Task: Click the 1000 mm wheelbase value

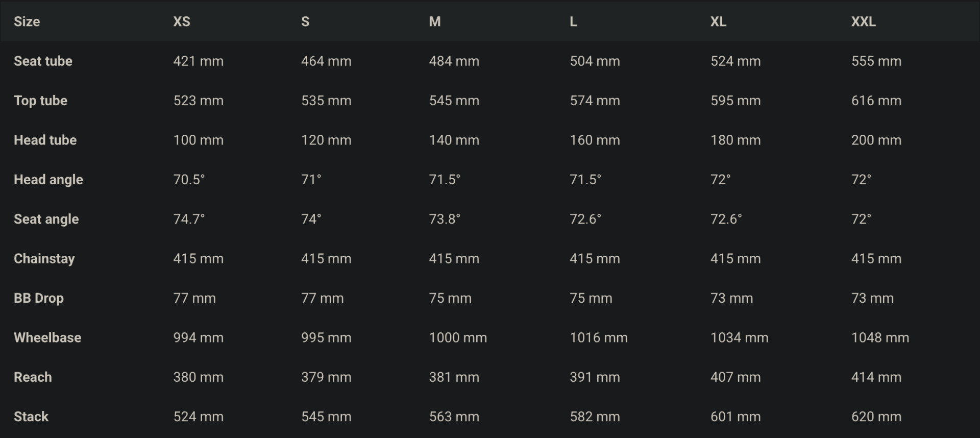Action: tap(458, 337)
